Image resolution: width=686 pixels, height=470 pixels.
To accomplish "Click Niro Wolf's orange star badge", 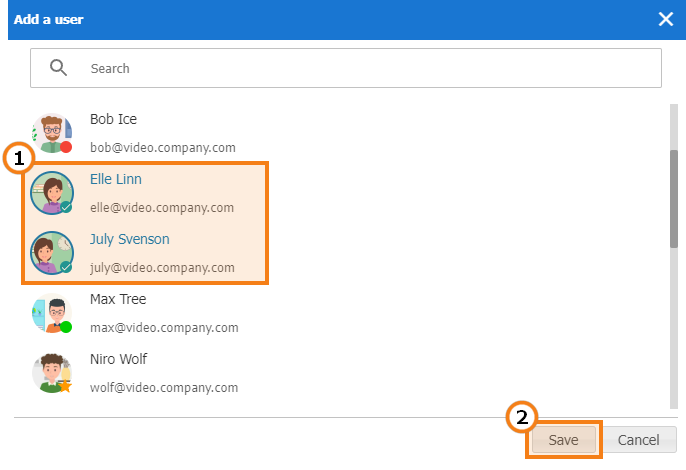I will 65,386.
